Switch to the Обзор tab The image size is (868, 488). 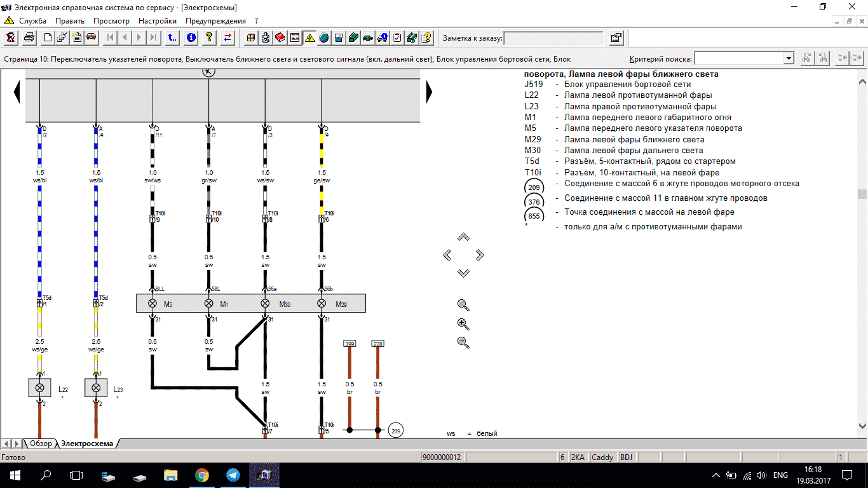(40, 444)
